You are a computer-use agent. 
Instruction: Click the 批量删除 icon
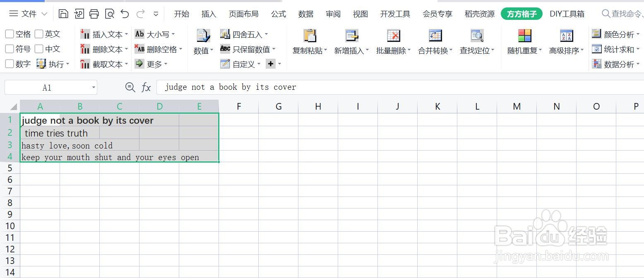[x=393, y=36]
